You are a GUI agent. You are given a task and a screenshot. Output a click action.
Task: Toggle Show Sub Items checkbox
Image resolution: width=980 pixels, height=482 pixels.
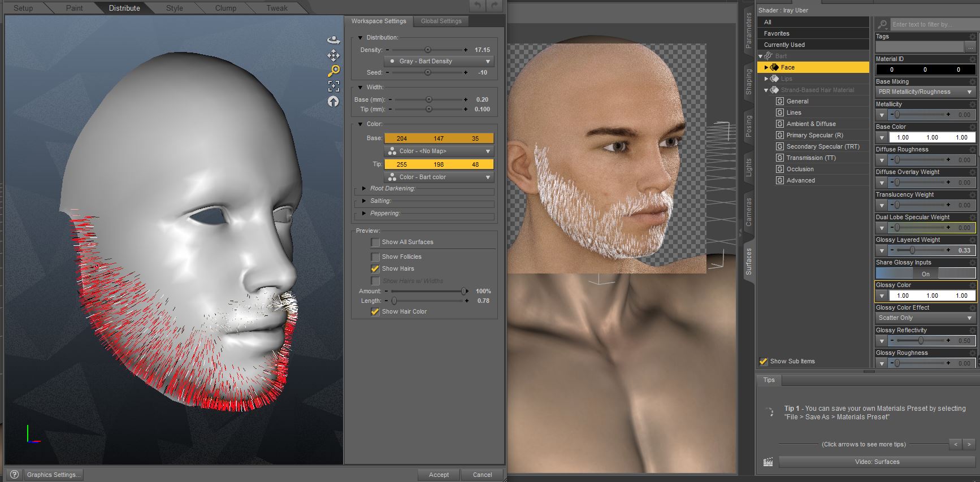[764, 361]
